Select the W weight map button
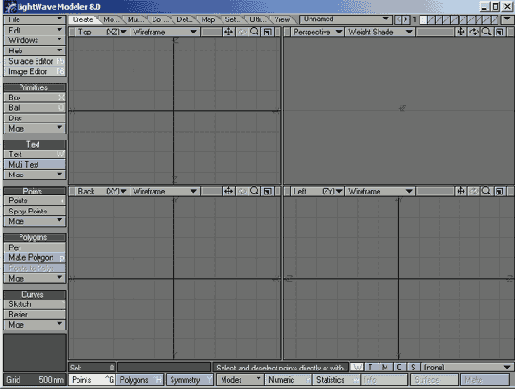Image resolution: width=515 pixels, height=389 pixels. click(357, 367)
